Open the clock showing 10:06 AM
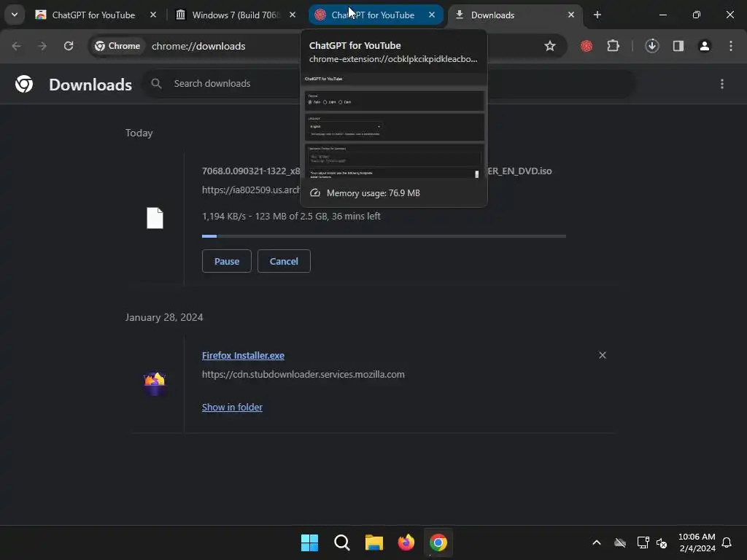 697,542
